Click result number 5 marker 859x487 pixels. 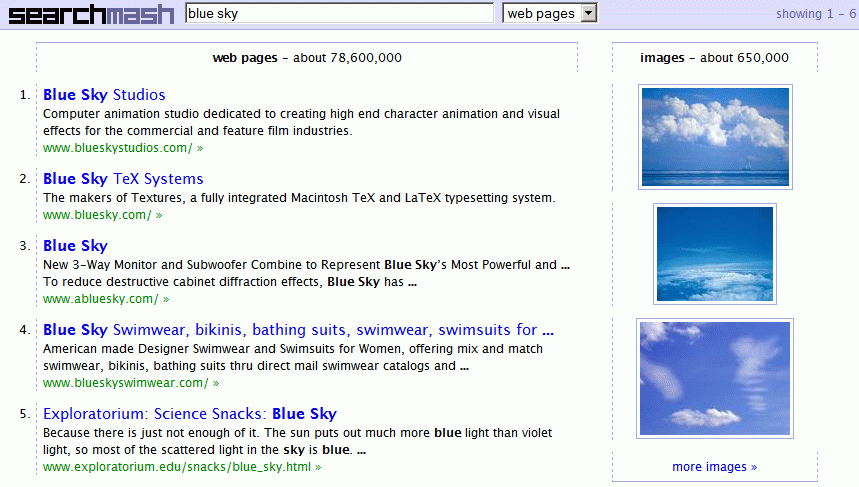[x=25, y=413]
